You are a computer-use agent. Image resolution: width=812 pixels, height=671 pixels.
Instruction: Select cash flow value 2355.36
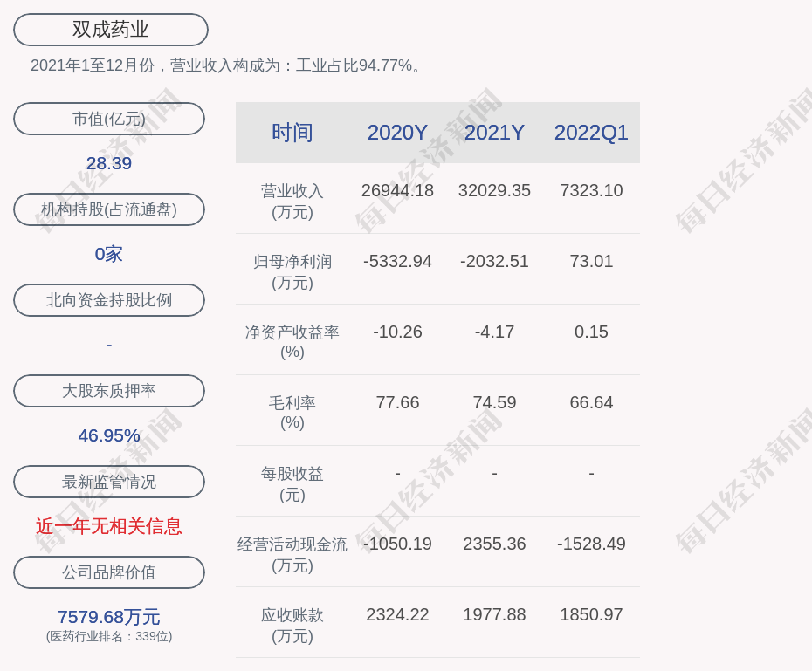[x=494, y=544]
